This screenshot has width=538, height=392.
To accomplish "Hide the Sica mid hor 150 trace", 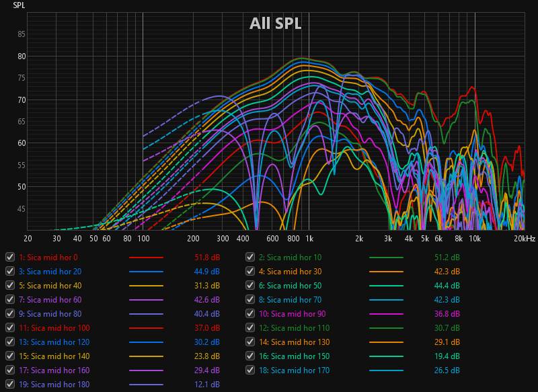I will tap(250, 356).
